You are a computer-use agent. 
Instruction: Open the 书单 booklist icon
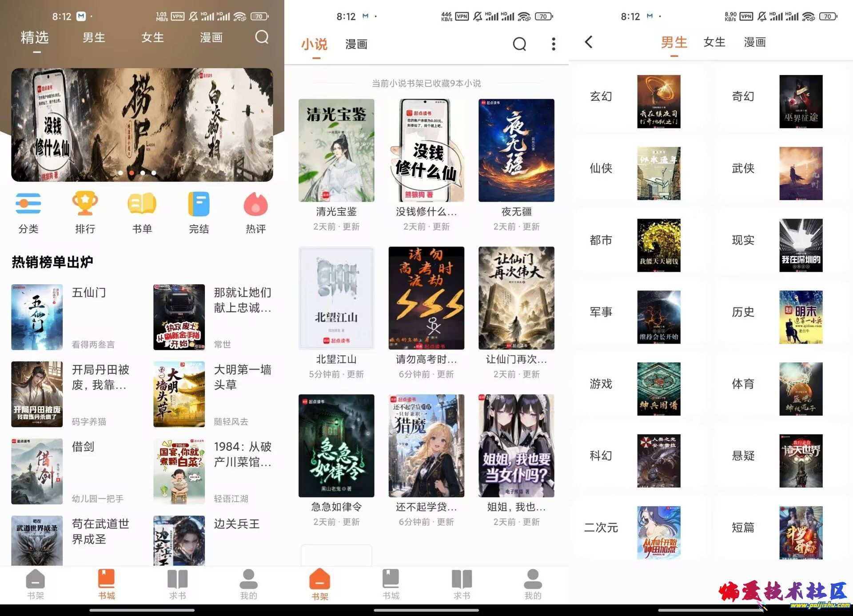[142, 204]
